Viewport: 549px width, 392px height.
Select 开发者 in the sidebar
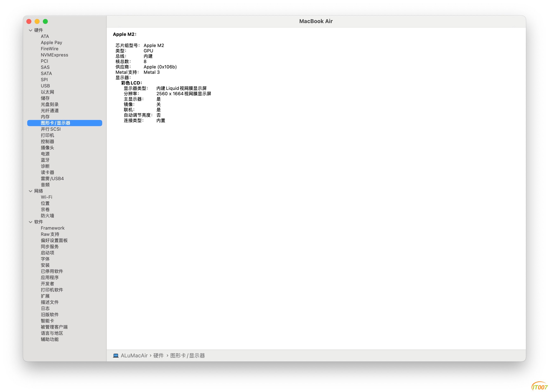[47, 284]
